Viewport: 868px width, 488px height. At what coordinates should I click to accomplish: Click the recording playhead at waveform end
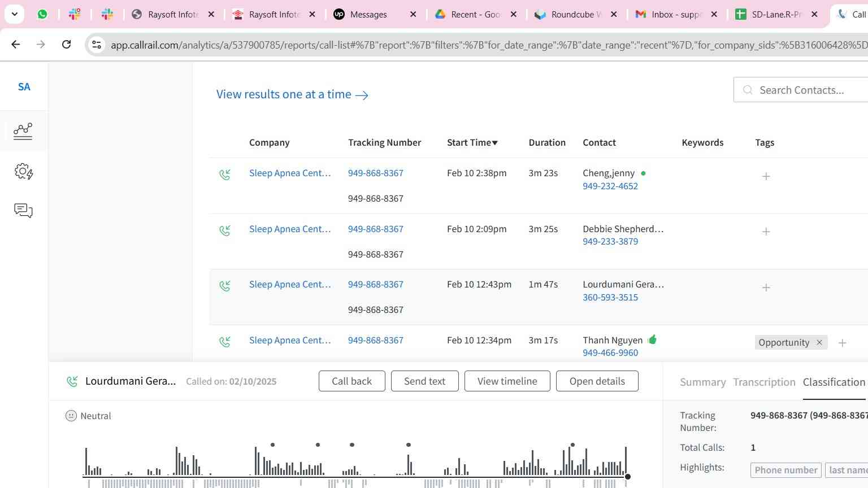pos(627,477)
